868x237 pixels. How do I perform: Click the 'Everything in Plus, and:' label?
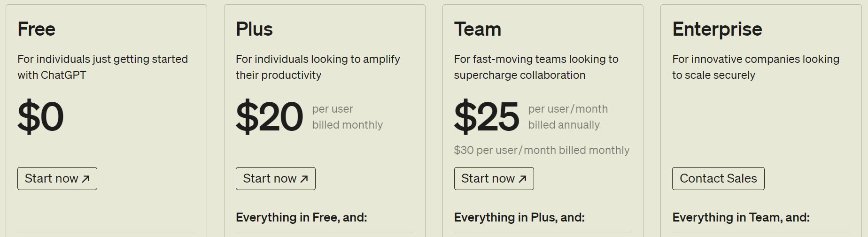coord(519,217)
